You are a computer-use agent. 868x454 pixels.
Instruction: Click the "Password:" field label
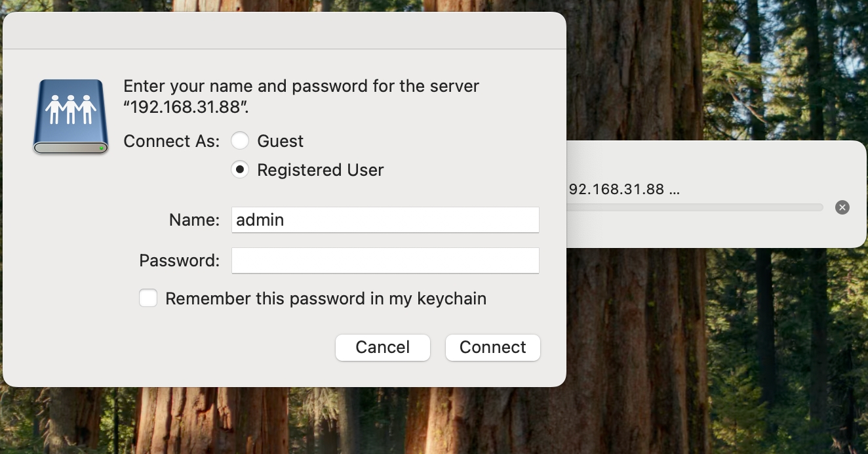tap(180, 260)
